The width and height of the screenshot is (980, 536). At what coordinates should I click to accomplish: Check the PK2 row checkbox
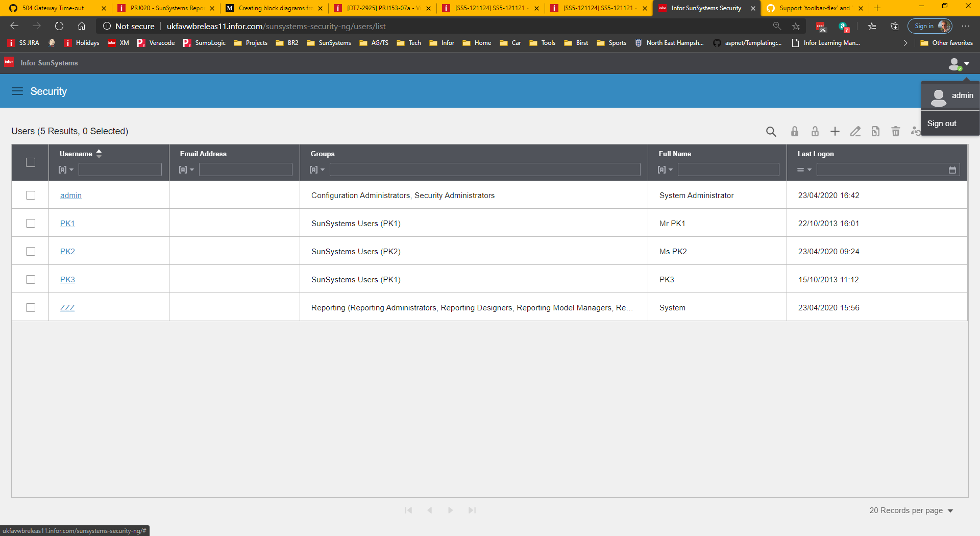pos(31,252)
